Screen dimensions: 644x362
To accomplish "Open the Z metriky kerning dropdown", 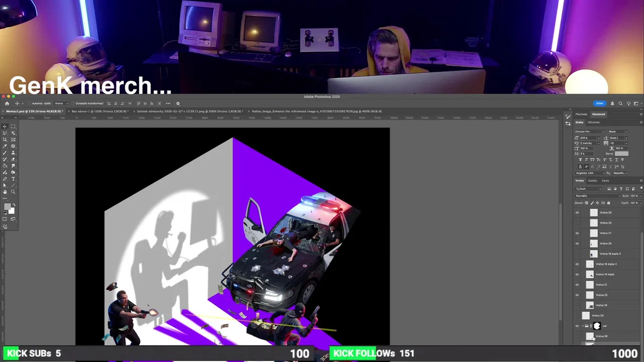I will pos(590,143).
